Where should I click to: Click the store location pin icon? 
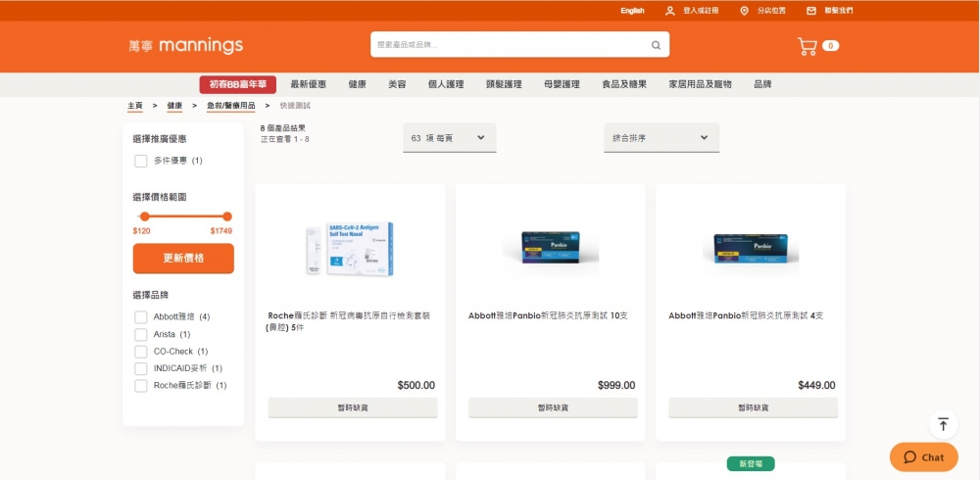coord(744,11)
